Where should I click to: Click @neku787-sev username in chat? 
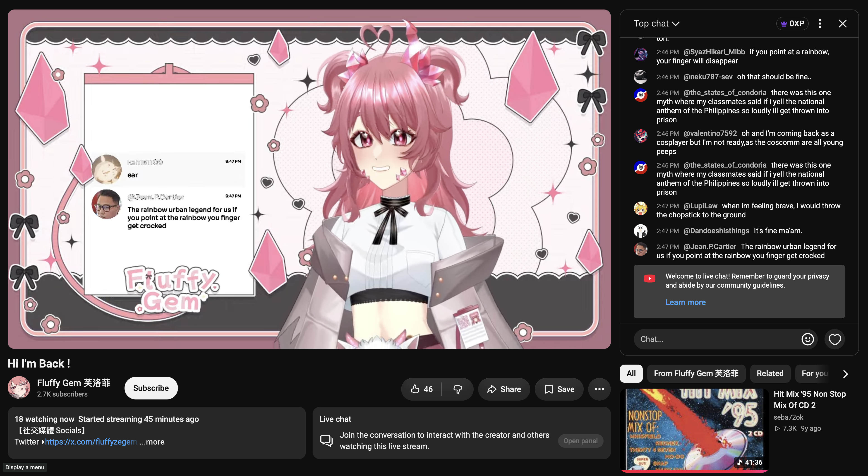(x=708, y=77)
